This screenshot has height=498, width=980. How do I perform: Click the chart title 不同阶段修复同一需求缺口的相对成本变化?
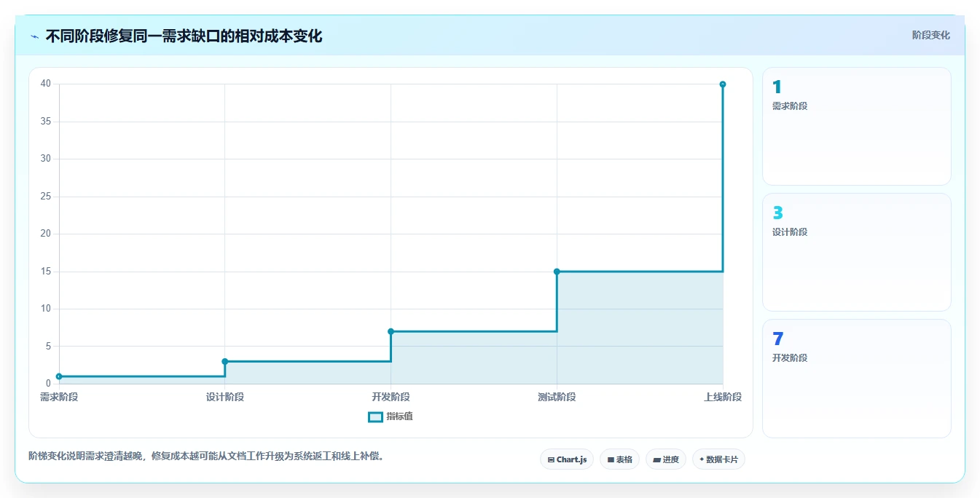[x=184, y=36]
